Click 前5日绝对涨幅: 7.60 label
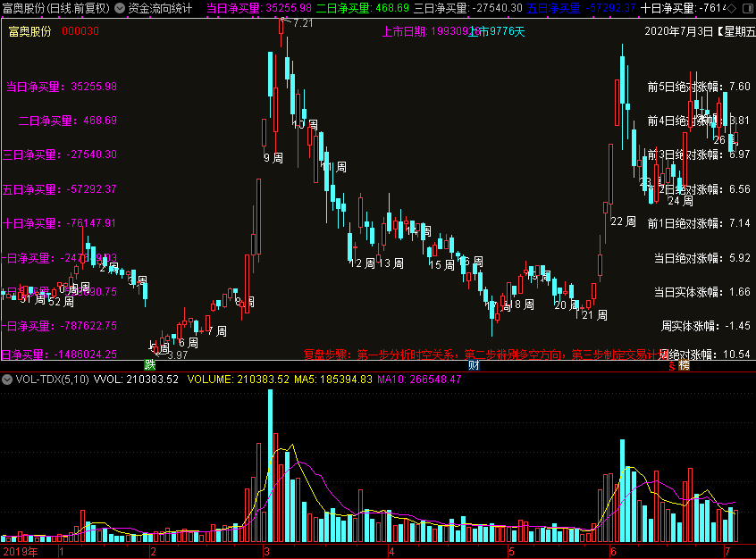This screenshot has height=559, width=756. pos(699,87)
